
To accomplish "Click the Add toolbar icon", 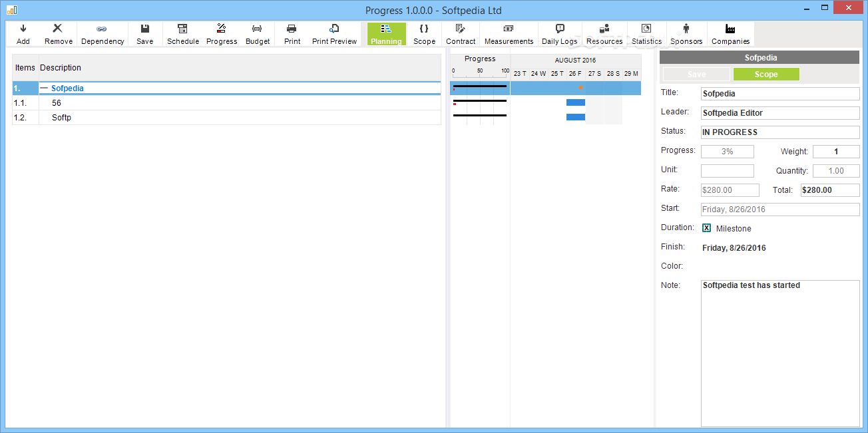I will (23, 34).
